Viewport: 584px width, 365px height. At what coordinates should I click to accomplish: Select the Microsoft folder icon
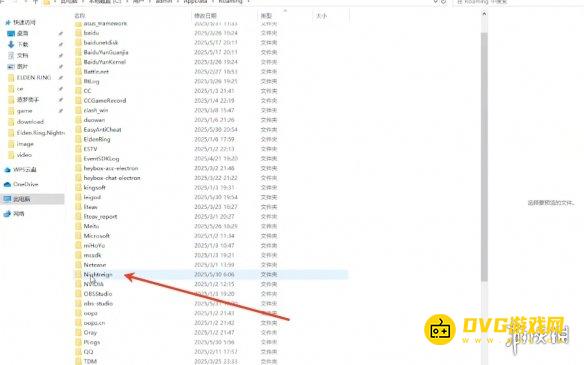pos(78,236)
